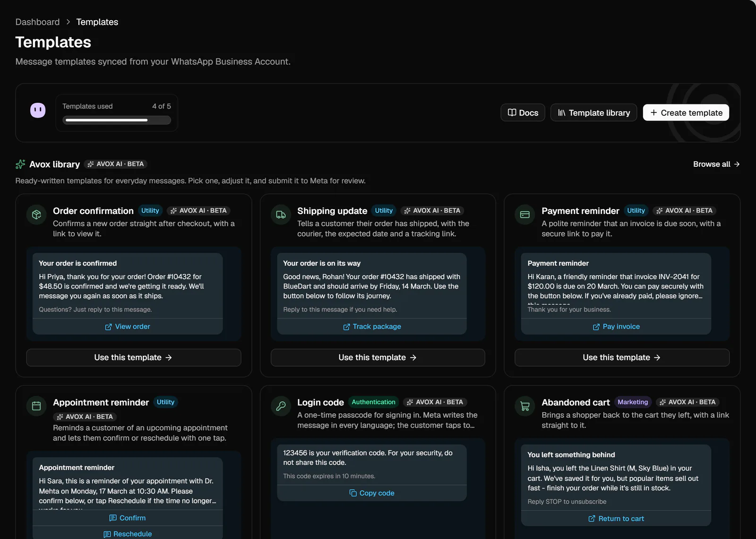Click the Utility tag on Shipping update
Image resolution: width=756 pixels, height=539 pixels.
click(384, 211)
